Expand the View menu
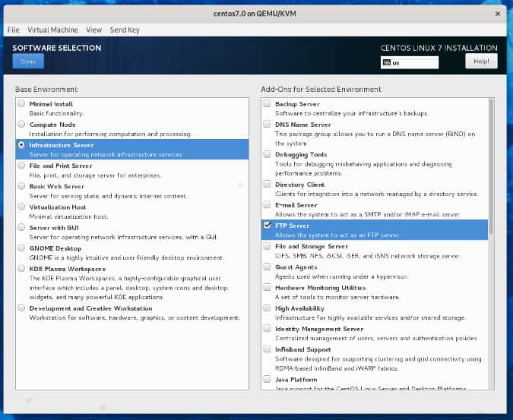 [93, 30]
